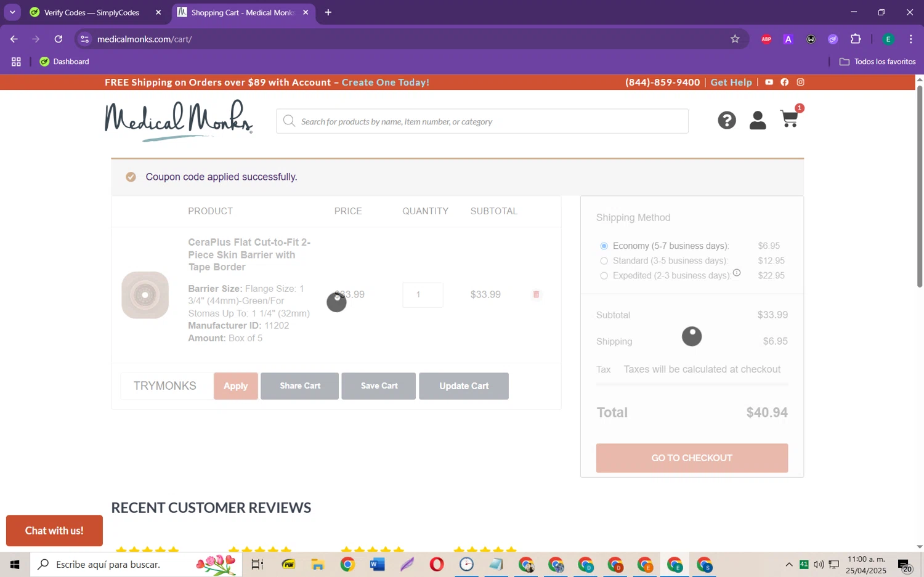Open the Dashboard bookmark
This screenshot has height=577, width=924.
tap(65, 62)
